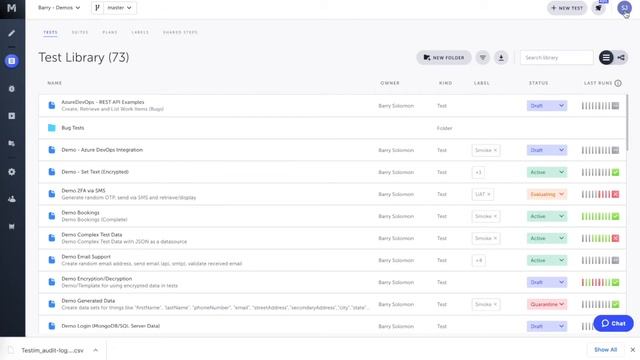Select the highlighted Test Library sidebar icon

pos(12,61)
